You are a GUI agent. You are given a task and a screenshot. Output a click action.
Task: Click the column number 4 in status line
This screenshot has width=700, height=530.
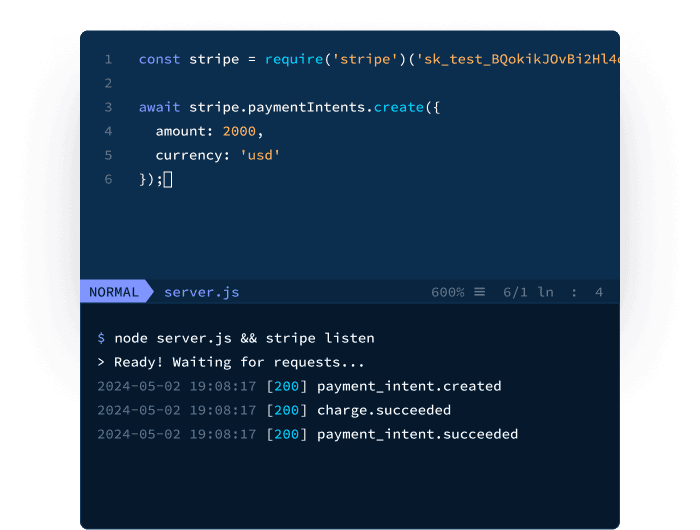599,292
